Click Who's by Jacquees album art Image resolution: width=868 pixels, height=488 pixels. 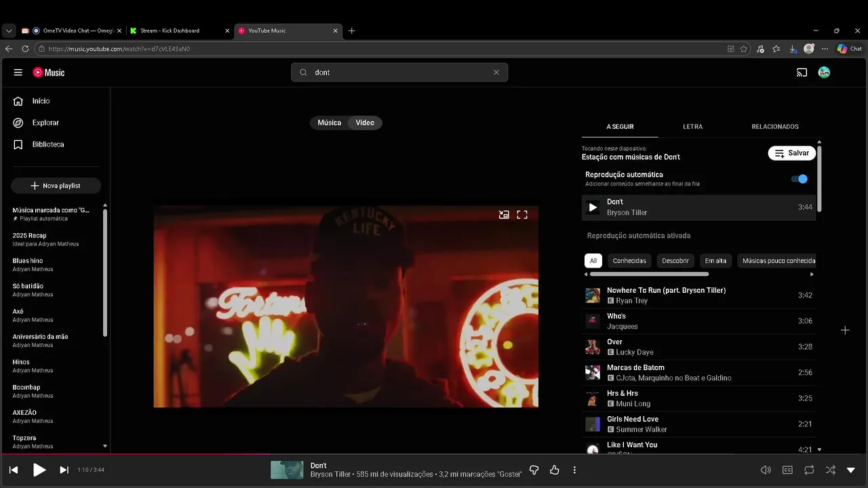pos(593,321)
